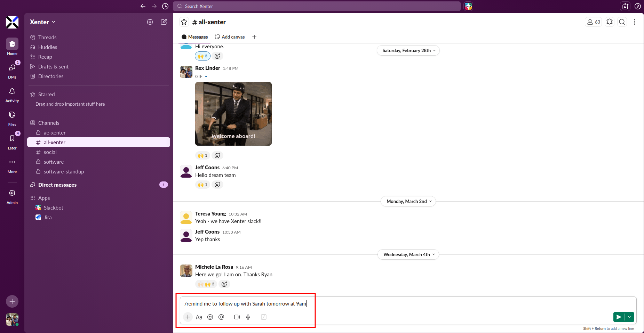644x333 pixels.
Task: View the 63 channel members
Action: [594, 22]
